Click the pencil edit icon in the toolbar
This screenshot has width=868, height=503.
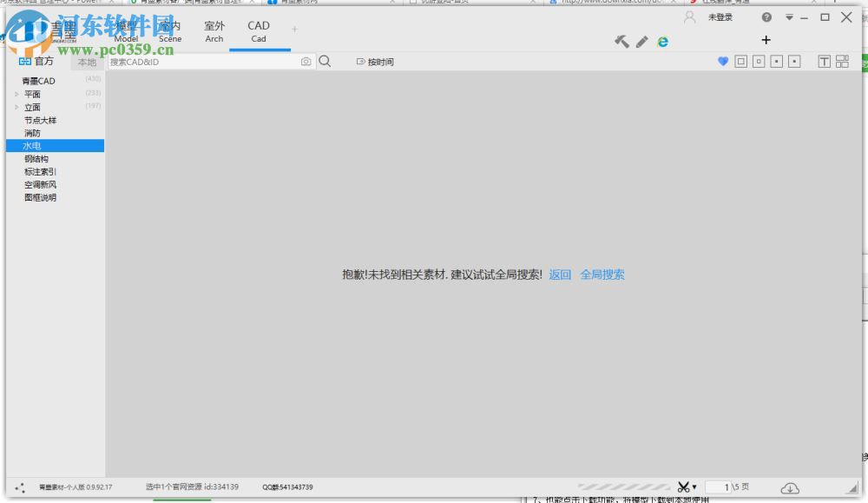641,41
